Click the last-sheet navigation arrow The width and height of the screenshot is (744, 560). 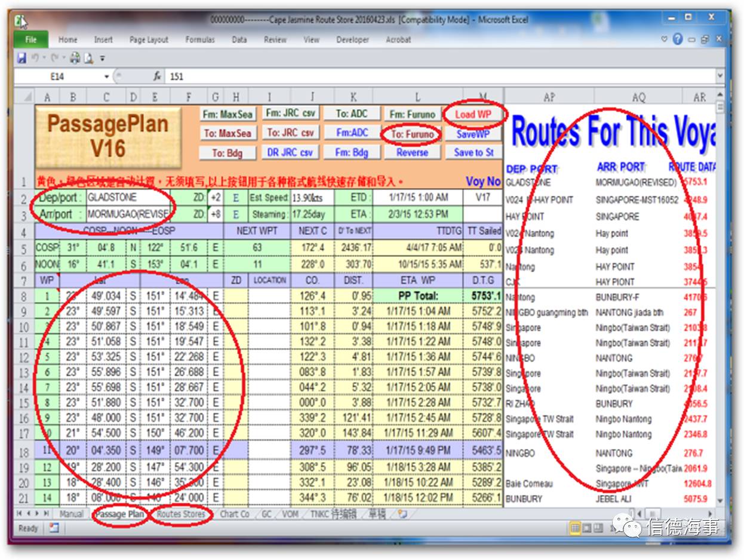(x=47, y=514)
